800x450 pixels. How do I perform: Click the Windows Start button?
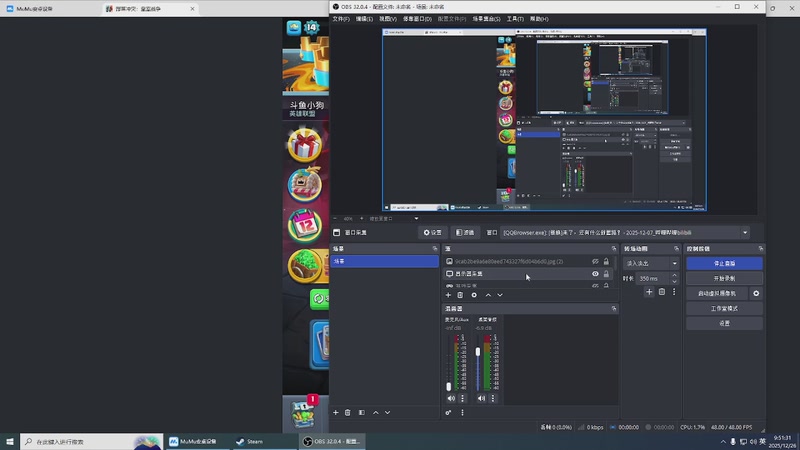10,442
